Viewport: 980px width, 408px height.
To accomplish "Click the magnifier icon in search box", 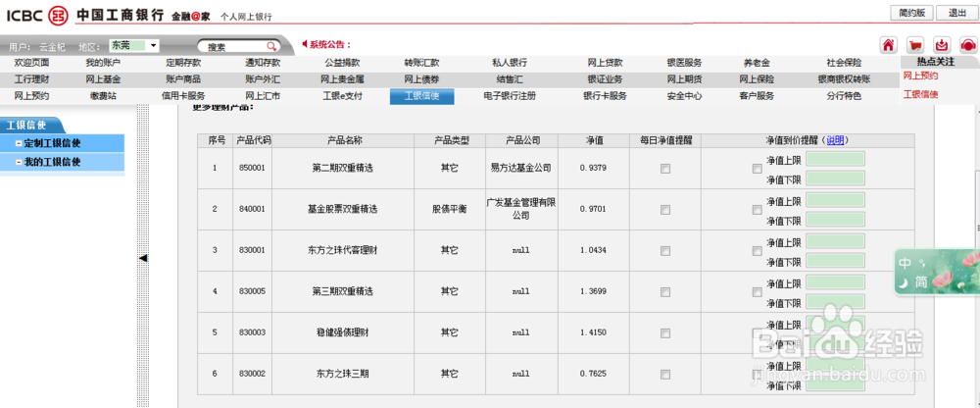I will click(271, 46).
